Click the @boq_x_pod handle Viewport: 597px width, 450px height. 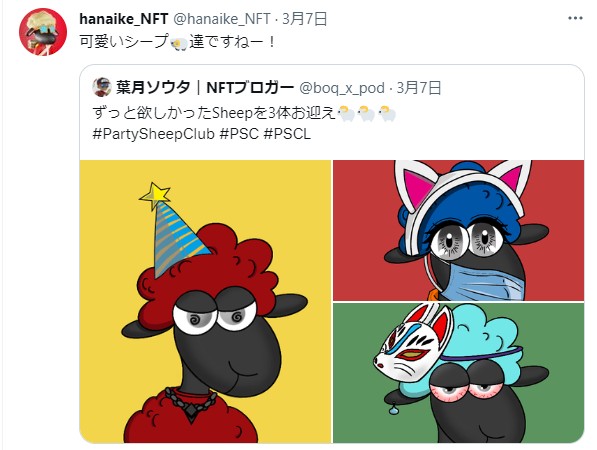point(342,88)
